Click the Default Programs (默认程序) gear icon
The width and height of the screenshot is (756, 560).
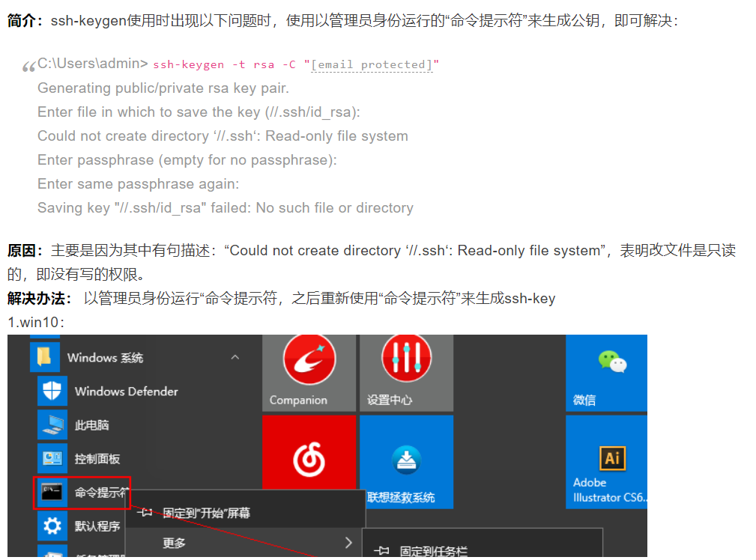52,526
